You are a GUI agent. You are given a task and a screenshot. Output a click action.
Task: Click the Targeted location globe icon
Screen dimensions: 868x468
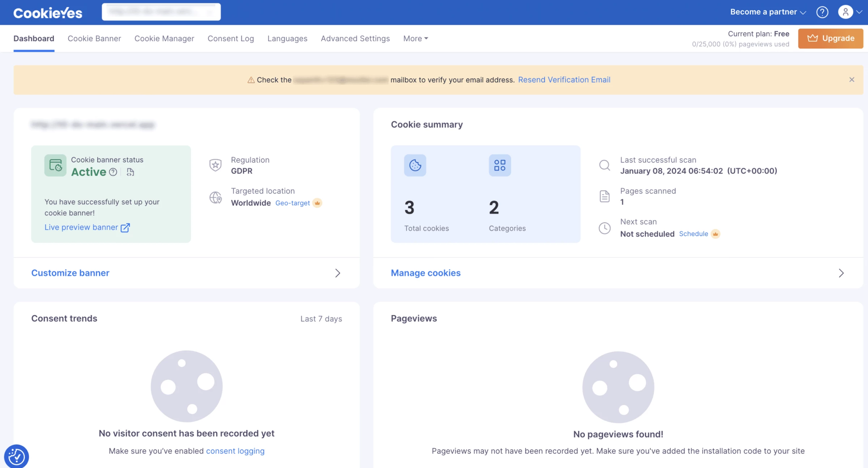[x=216, y=197]
